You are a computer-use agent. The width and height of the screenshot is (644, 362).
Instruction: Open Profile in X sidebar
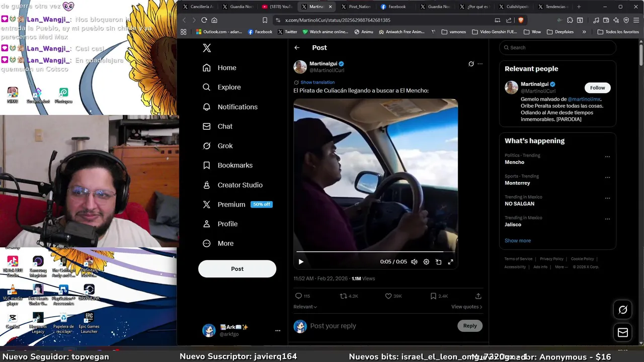pyautogui.click(x=220, y=224)
